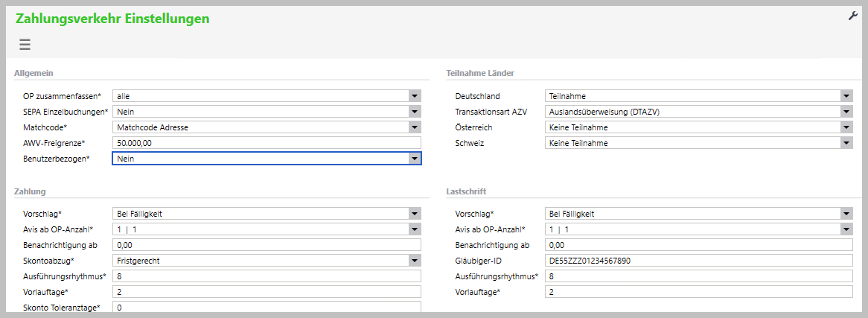Expand the Deutschland Teilnahme dropdown
868x318 pixels.
[x=846, y=96]
